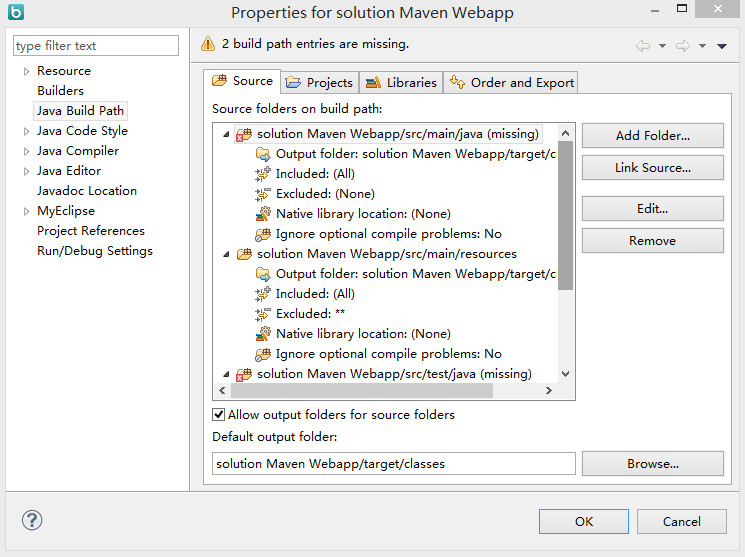The height and width of the screenshot is (557, 745).
Task: Click the src/main/resources source folder icon
Action: tap(244, 254)
